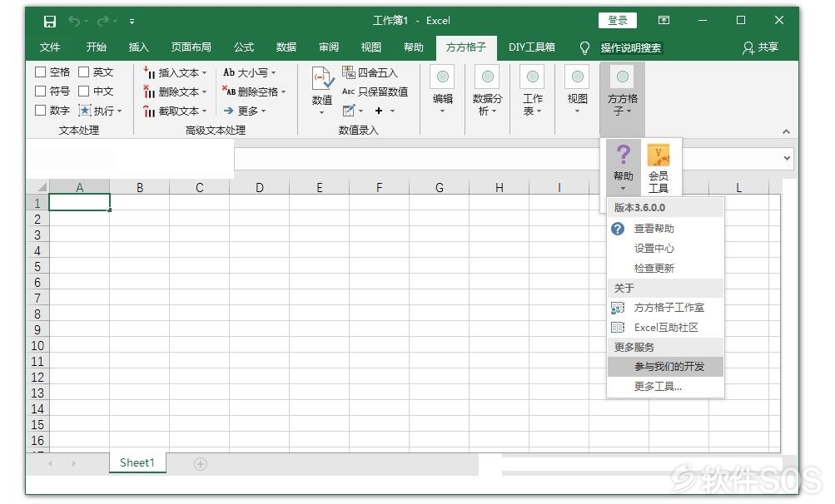Open the DIY工具箱 ribbon tab
The height and width of the screenshot is (504, 835).
[x=531, y=47]
